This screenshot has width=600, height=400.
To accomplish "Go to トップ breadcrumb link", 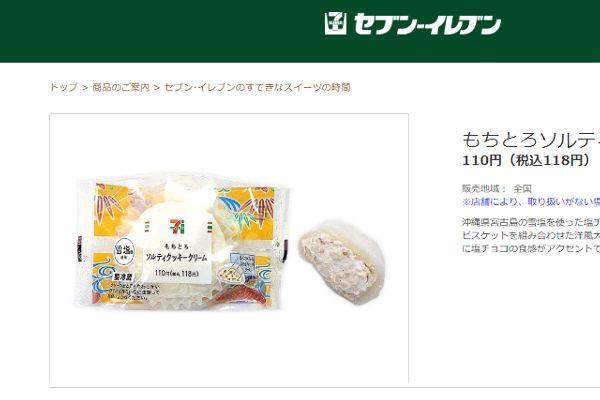I will coord(64,87).
